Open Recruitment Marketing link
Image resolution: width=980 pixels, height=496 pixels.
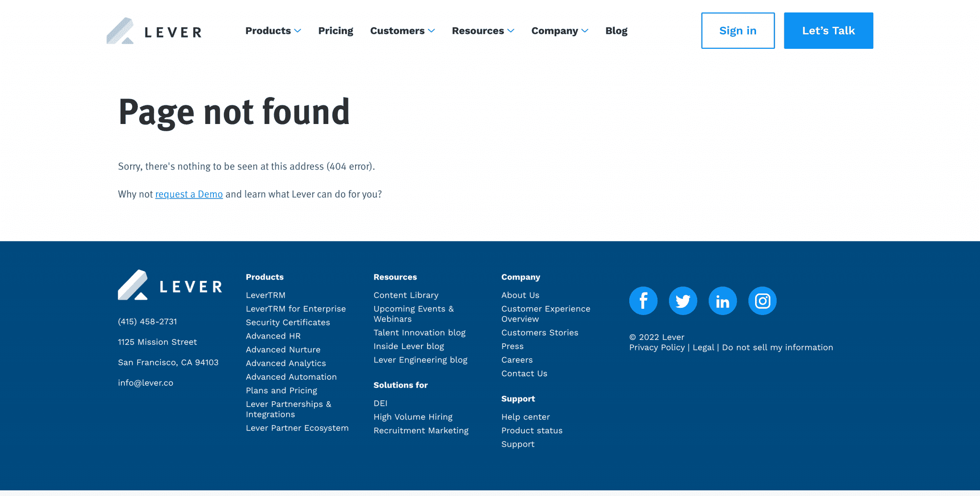click(x=421, y=430)
